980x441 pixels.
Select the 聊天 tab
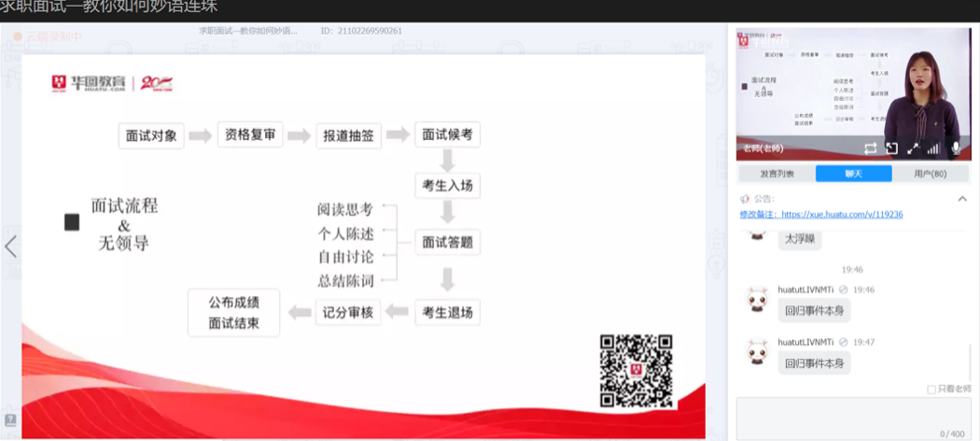pyautogui.click(x=853, y=174)
